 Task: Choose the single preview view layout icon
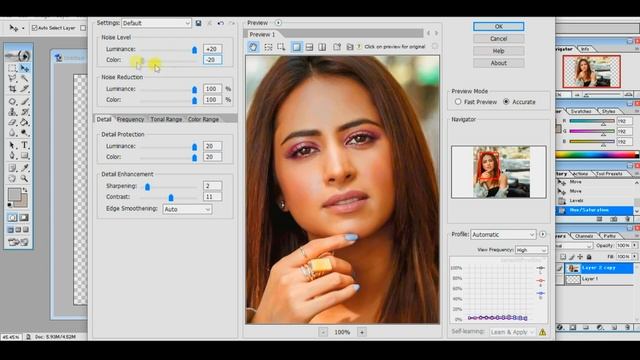click(297, 47)
